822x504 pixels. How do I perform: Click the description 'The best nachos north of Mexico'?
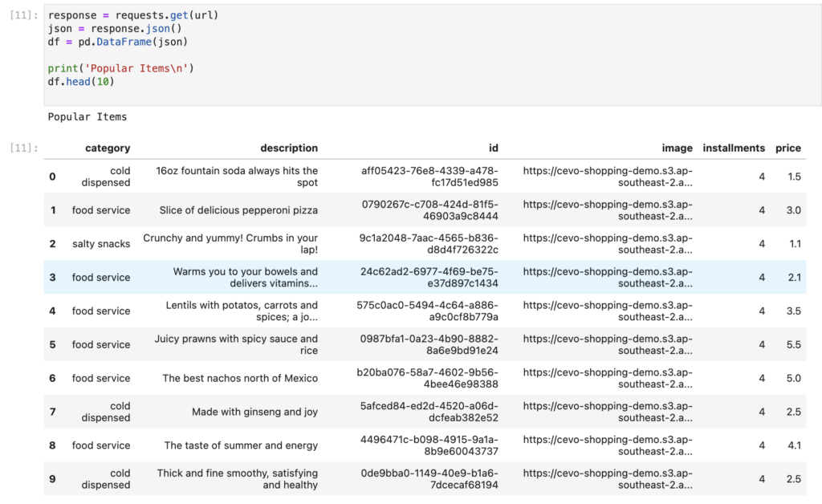tap(241, 378)
